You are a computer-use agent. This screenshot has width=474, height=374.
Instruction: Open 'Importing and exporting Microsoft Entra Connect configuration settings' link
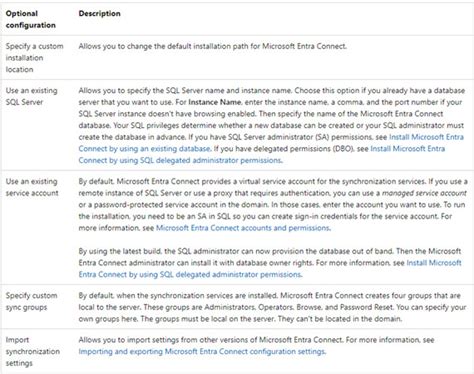pyautogui.click(x=202, y=352)
